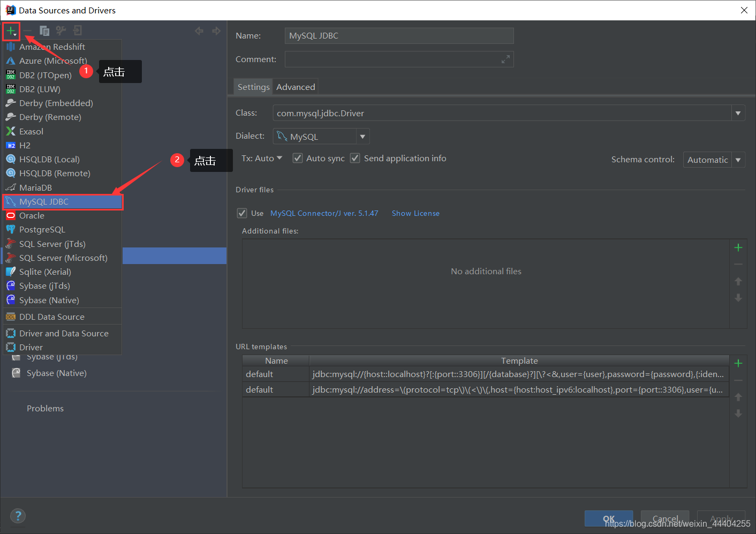Click the OK button

[x=609, y=518]
